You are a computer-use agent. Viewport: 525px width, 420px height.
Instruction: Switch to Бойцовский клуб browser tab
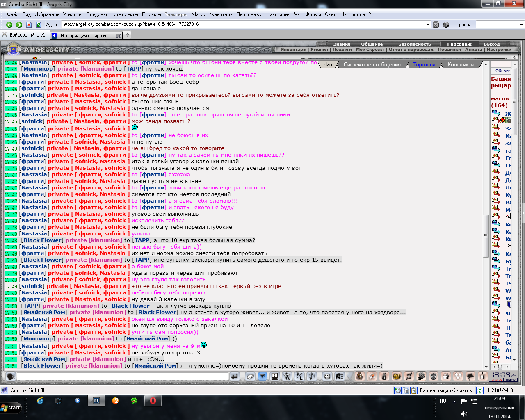[x=24, y=35]
